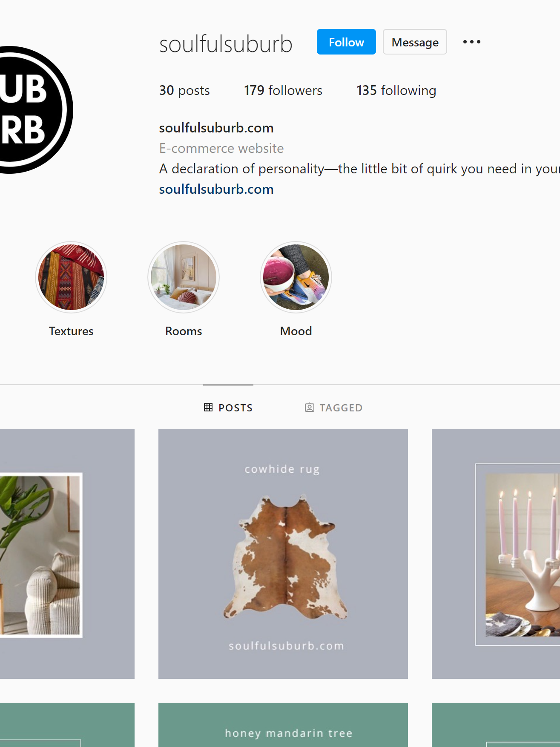Open the honey mandarin tree post

[283, 725]
